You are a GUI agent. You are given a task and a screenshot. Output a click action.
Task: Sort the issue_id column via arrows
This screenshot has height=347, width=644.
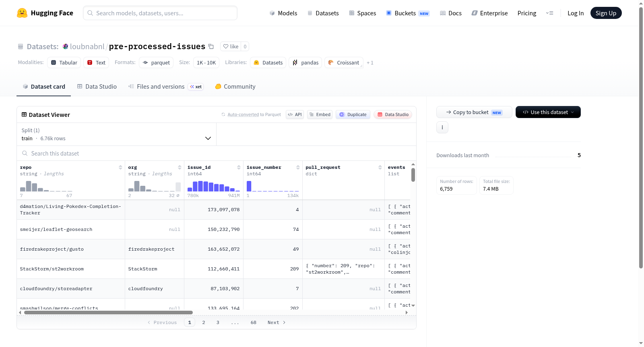(239, 167)
